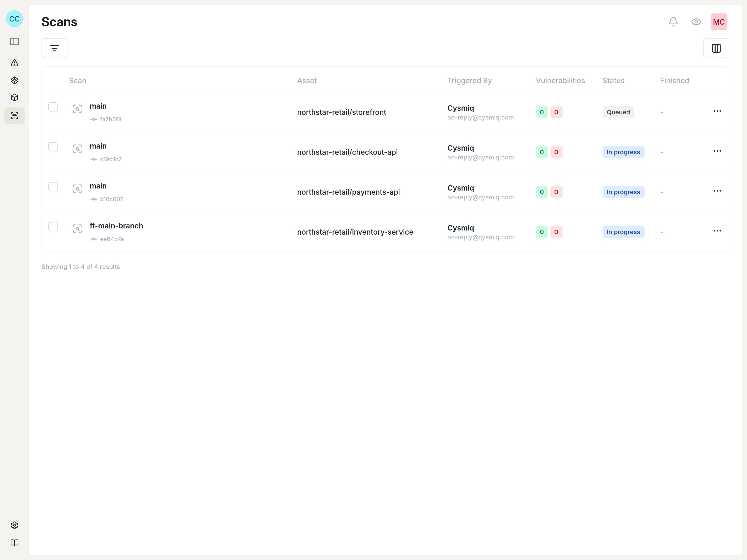Open asset northstar-retail/storefront
This screenshot has width=747, height=560.
pyautogui.click(x=341, y=112)
